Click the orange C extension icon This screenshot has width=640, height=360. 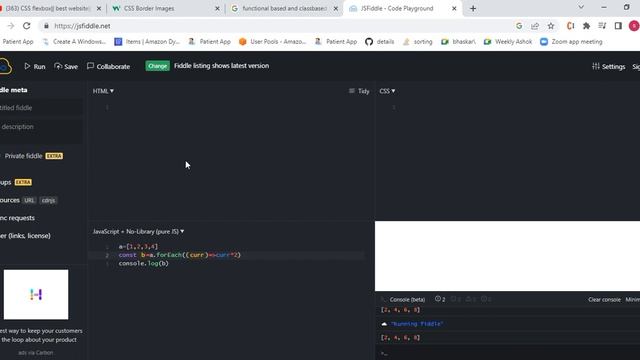coord(570,26)
